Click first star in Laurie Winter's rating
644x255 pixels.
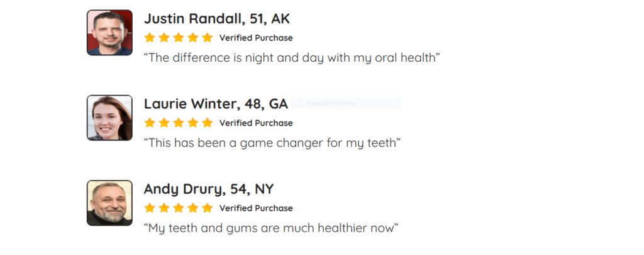150,123
